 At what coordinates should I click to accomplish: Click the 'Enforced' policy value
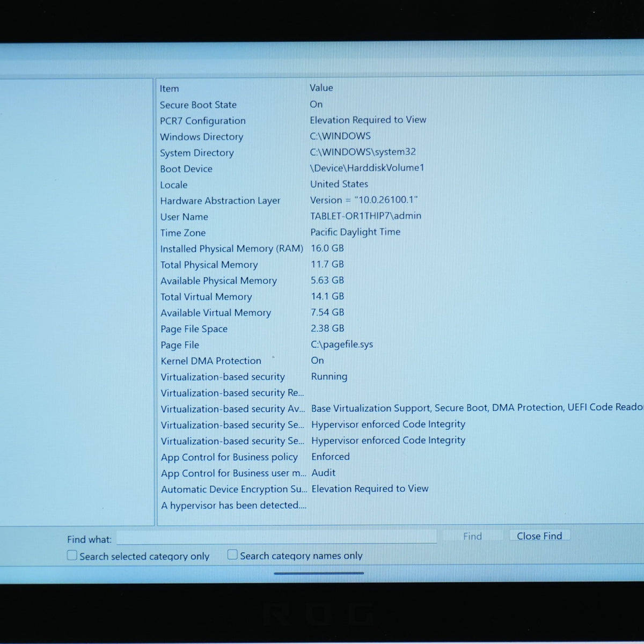(x=331, y=457)
